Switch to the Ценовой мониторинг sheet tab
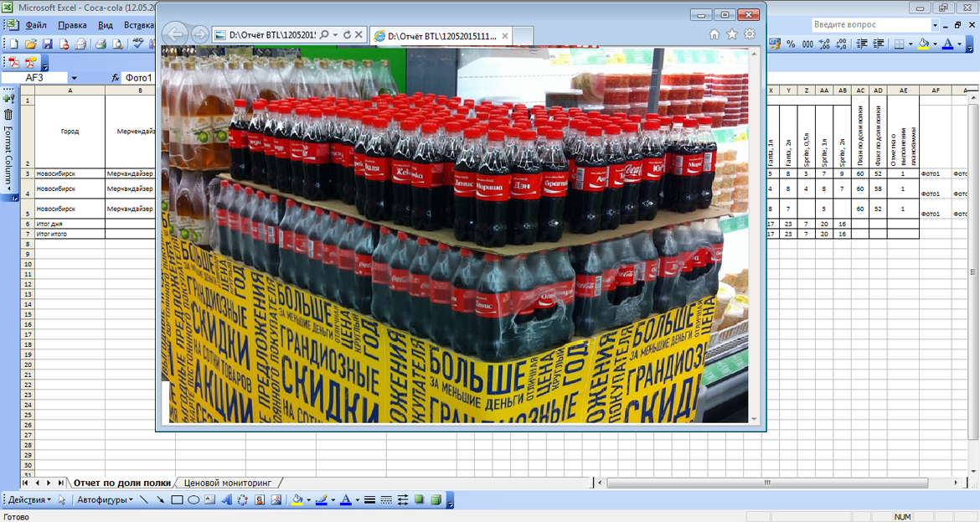980x522 pixels. tap(230, 483)
